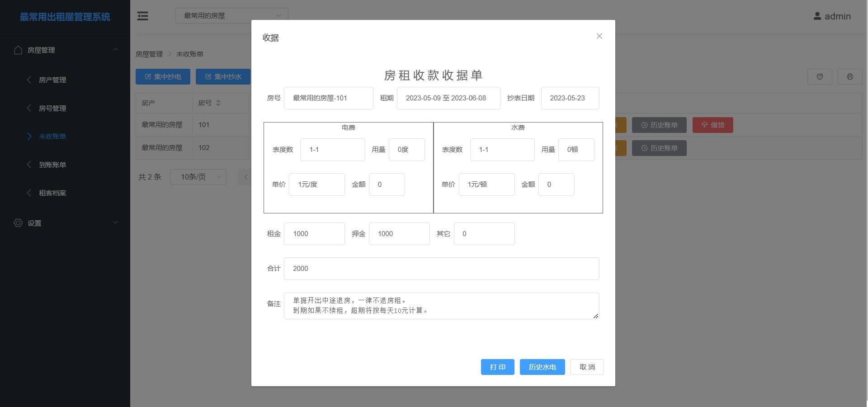Click the 租期 date range field

tap(448, 98)
